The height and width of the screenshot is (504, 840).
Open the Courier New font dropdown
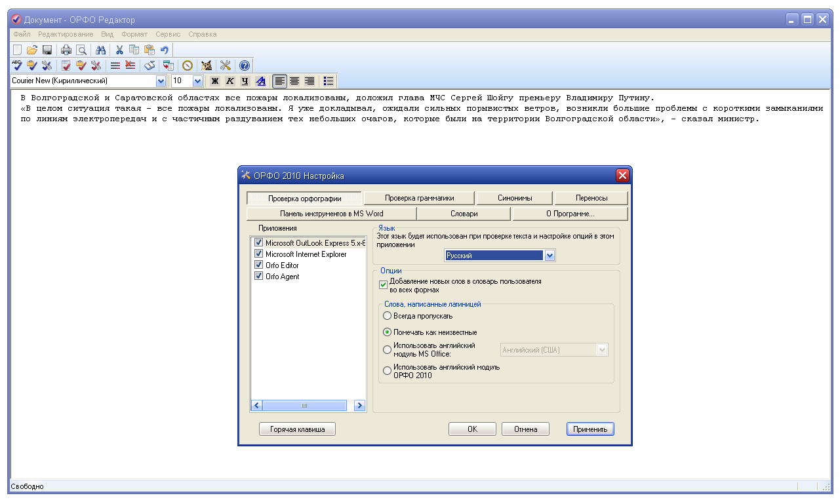pos(161,81)
